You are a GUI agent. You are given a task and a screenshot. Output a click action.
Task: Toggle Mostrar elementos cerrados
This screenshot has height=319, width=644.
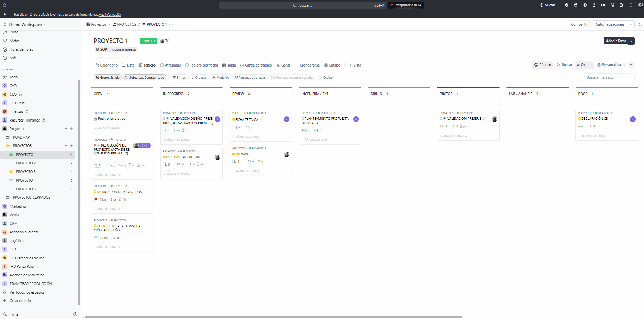(x=292, y=78)
